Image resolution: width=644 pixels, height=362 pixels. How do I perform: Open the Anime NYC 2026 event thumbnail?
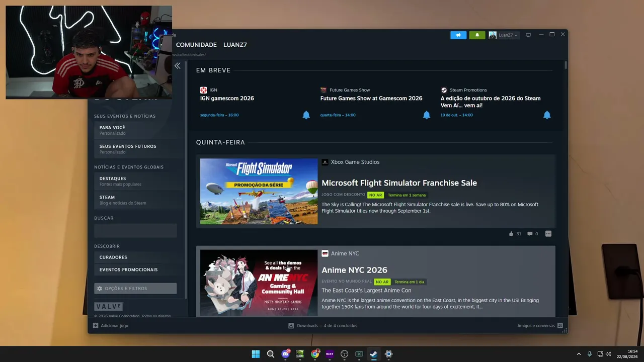tap(259, 283)
